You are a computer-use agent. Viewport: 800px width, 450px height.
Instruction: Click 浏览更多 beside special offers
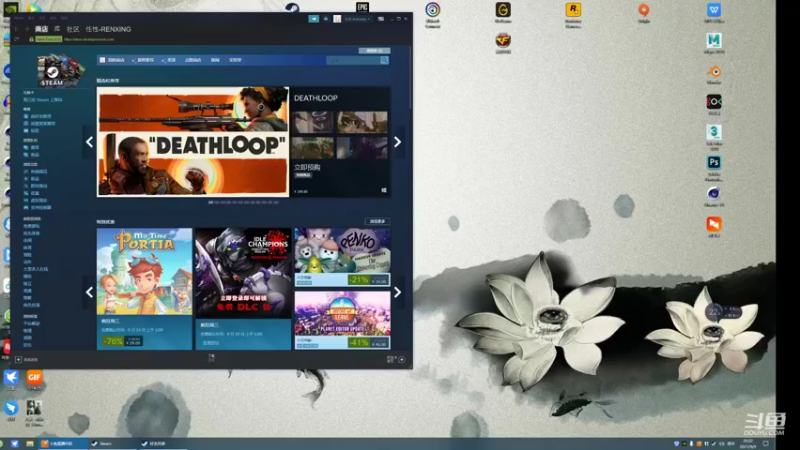(378, 221)
